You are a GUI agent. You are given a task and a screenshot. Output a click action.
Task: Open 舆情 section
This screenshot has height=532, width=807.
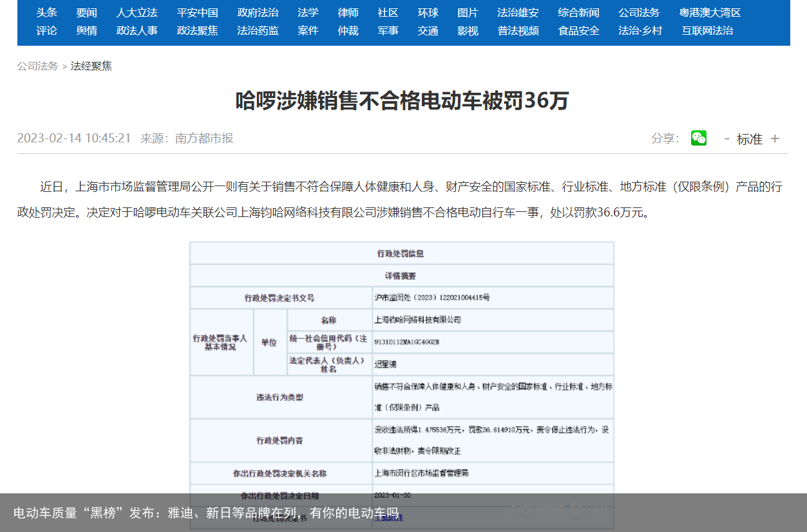coord(86,30)
